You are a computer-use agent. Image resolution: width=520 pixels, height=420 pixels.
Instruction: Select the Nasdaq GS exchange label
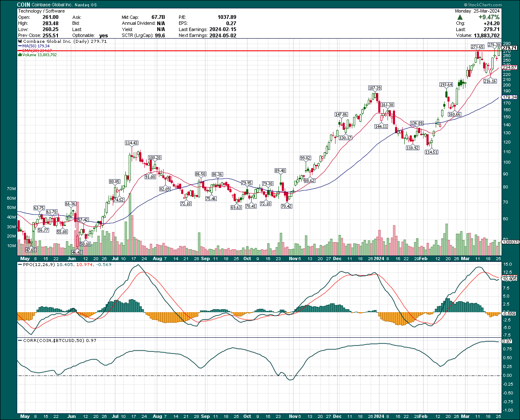coord(82,4)
